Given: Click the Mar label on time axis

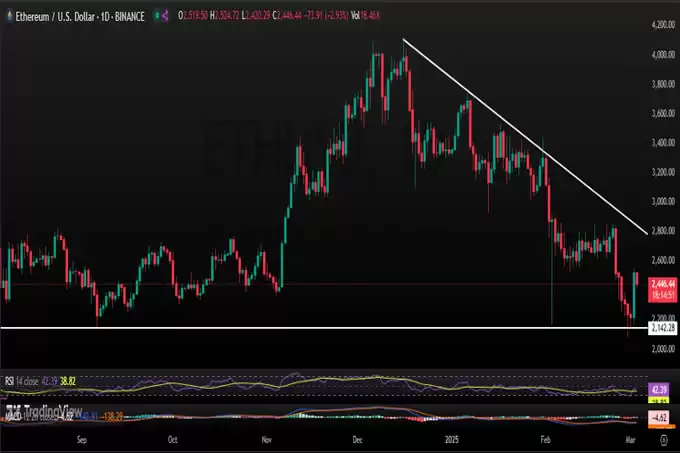Looking at the screenshot, I should pyautogui.click(x=630, y=440).
